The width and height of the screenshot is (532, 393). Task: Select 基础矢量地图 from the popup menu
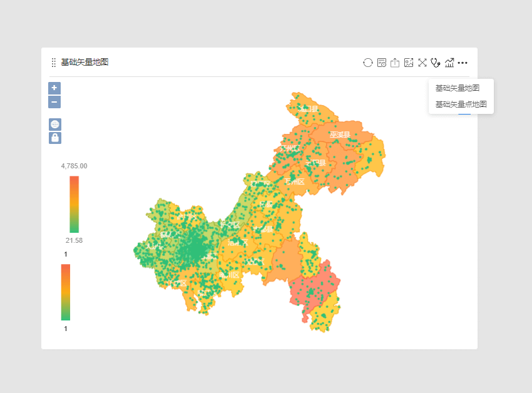(x=458, y=88)
